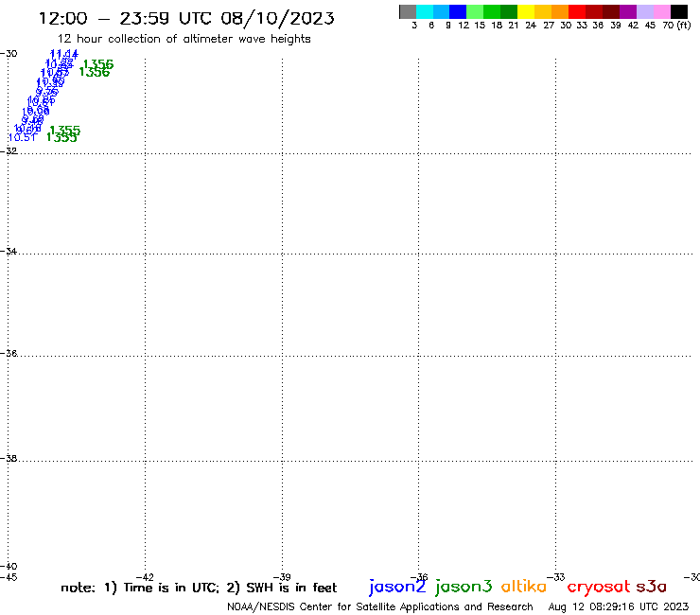
Task: Click the '-34' latitude axis label
Action: coord(9,251)
